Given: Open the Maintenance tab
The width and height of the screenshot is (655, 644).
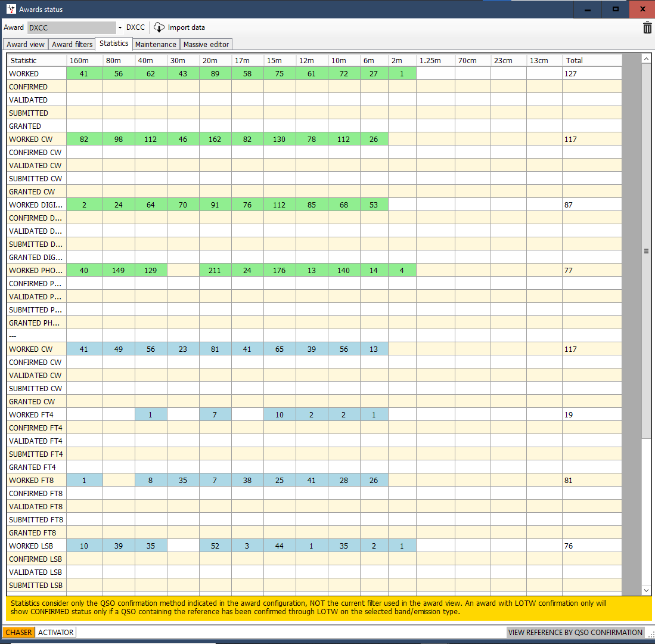Looking at the screenshot, I should click(156, 44).
